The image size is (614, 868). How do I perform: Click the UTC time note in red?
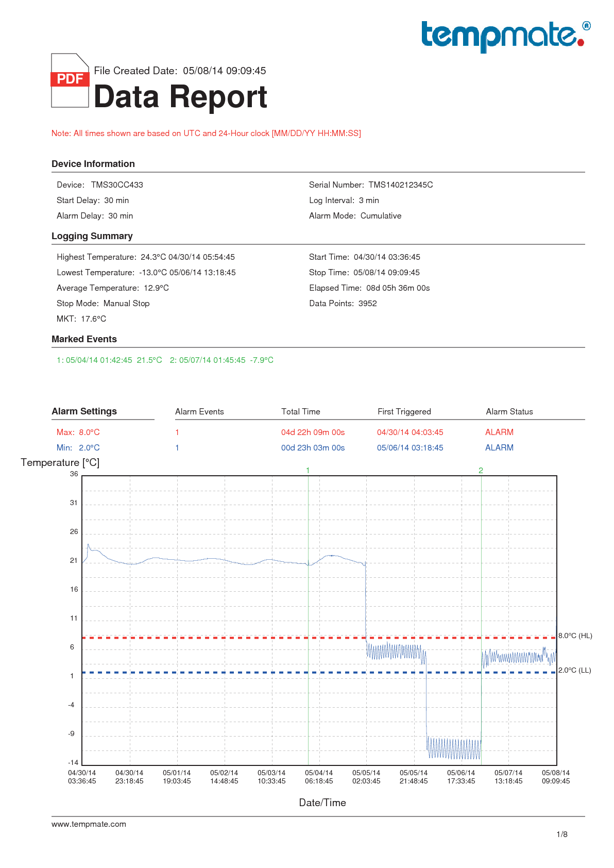pyautogui.click(x=206, y=133)
